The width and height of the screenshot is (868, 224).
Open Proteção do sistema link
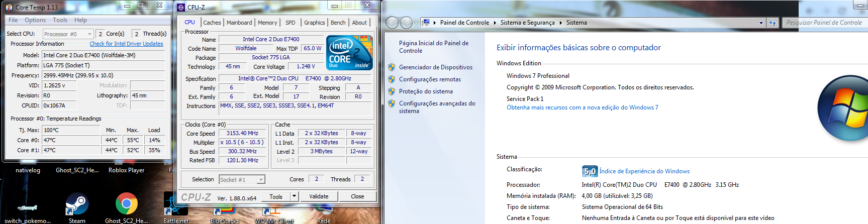pos(426,91)
